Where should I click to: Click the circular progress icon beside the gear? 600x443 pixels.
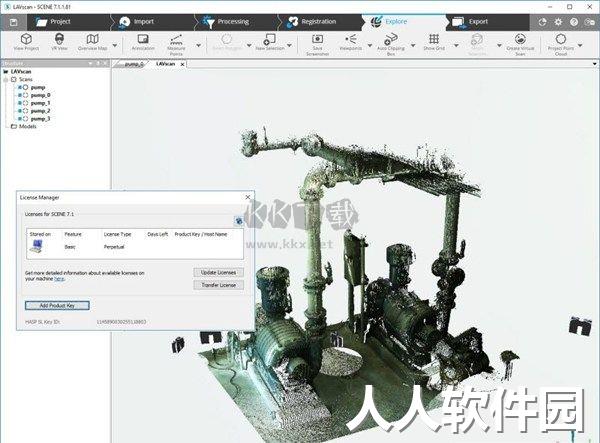[542, 22]
